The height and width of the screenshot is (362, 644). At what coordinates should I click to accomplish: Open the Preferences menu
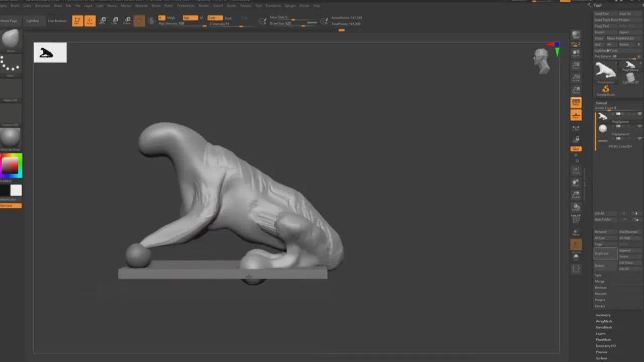tap(186, 6)
